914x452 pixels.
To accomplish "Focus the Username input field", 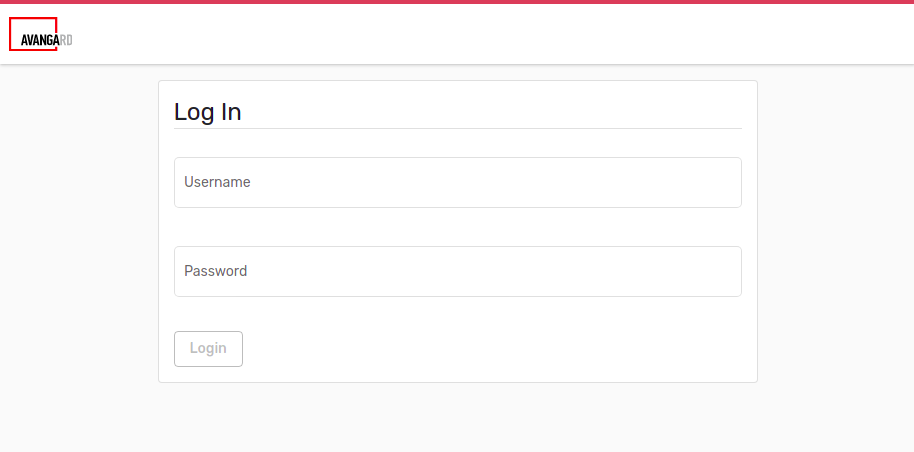I will 458,183.
